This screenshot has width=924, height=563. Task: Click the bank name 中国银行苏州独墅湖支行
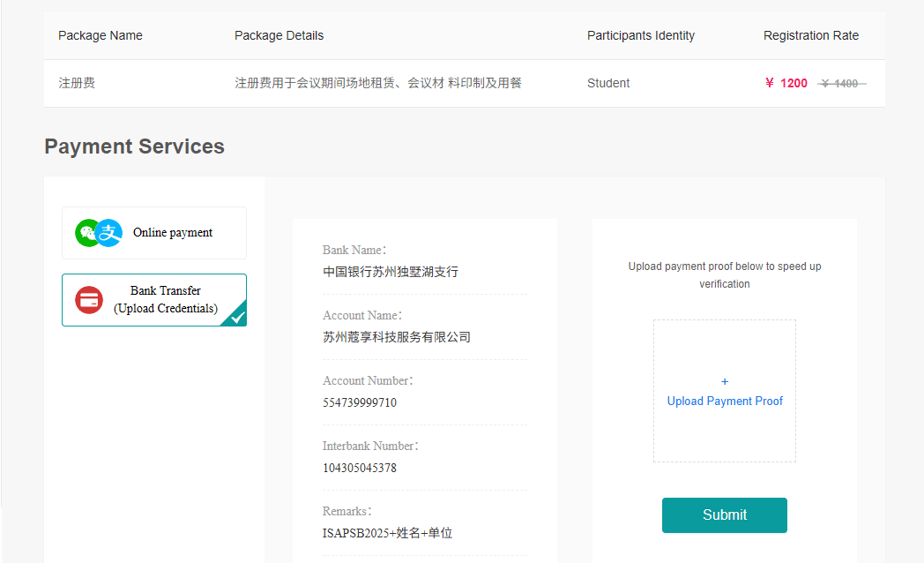[391, 272]
